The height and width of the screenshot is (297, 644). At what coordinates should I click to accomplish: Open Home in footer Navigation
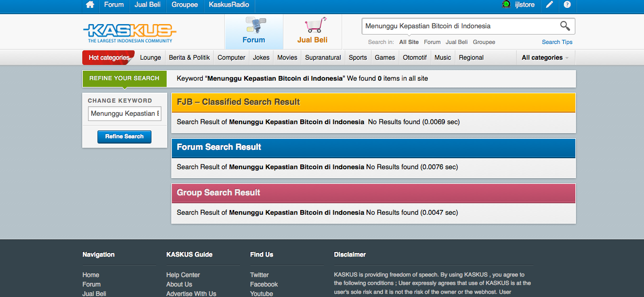[91, 275]
